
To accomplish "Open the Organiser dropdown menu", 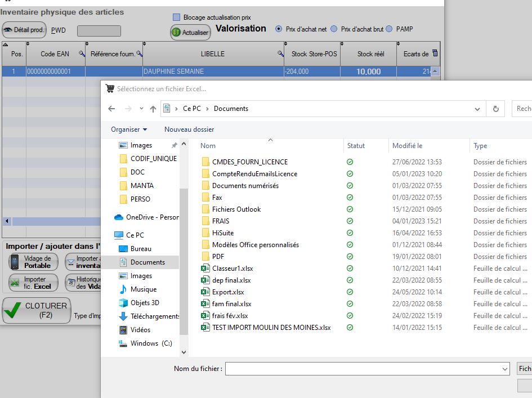I will (129, 129).
